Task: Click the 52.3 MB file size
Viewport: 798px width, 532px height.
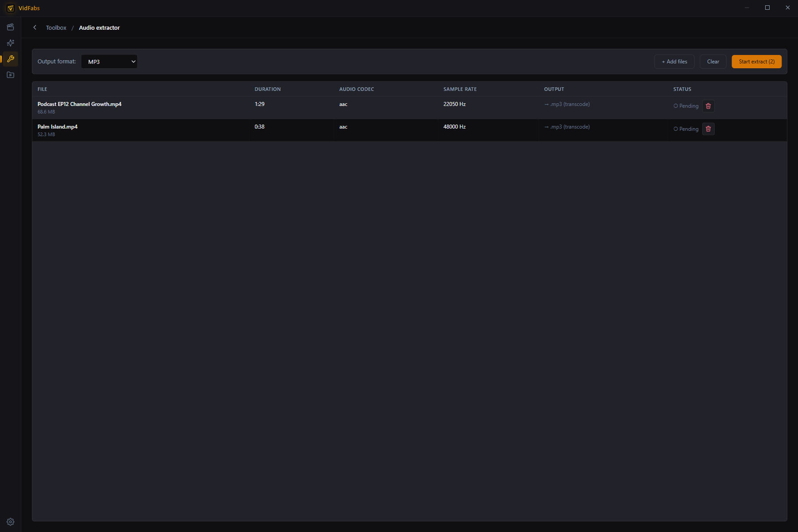Action: point(47,134)
